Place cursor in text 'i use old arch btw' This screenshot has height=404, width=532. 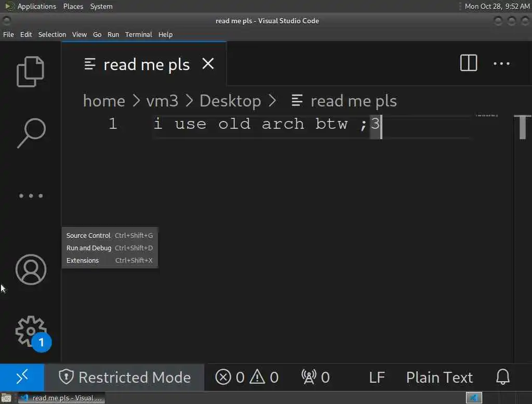tap(251, 124)
